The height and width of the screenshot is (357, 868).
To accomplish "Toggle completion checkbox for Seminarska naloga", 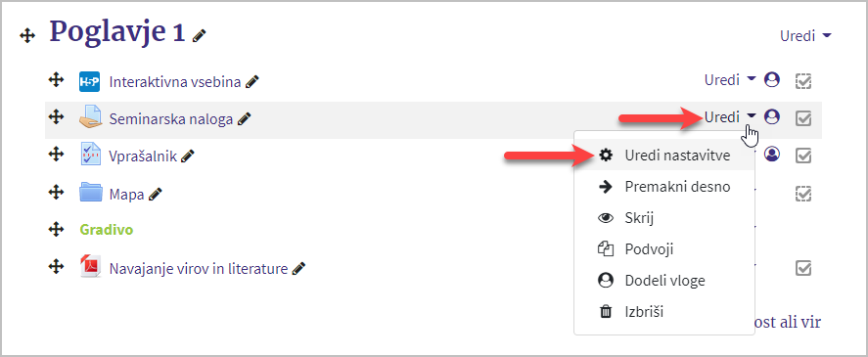I will [x=803, y=118].
